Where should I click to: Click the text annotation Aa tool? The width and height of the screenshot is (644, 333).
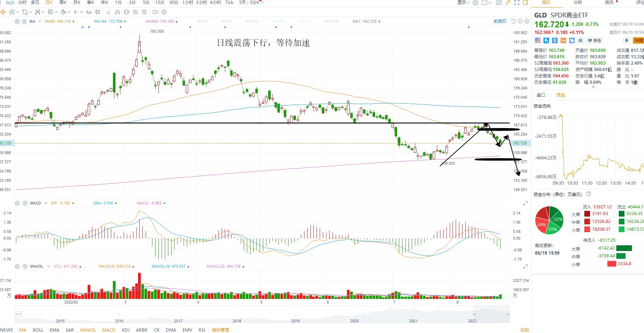[89, 12]
